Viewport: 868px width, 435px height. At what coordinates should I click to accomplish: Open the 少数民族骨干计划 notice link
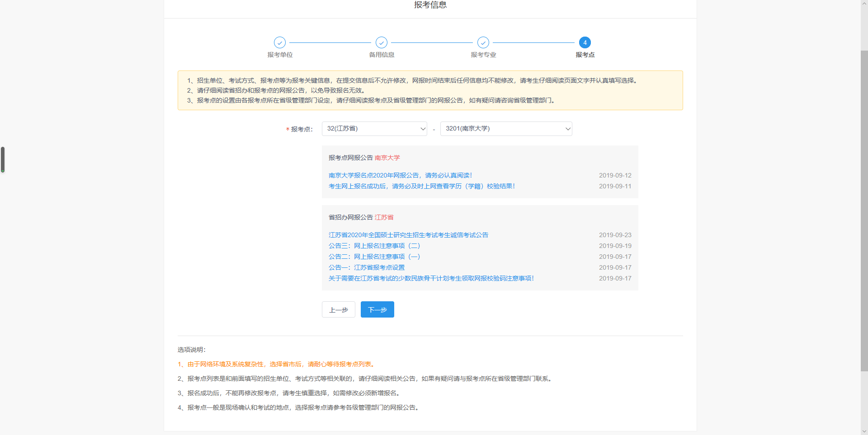point(431,278)
